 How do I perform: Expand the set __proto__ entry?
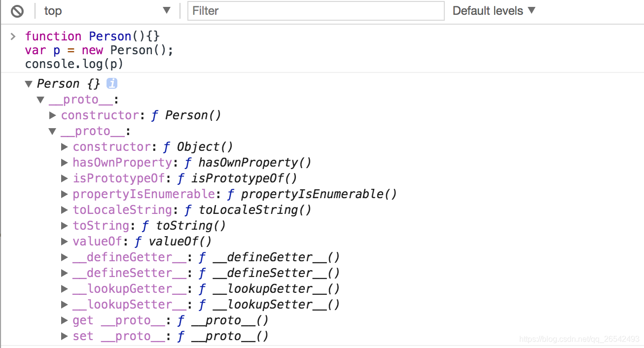coord(65,336)
